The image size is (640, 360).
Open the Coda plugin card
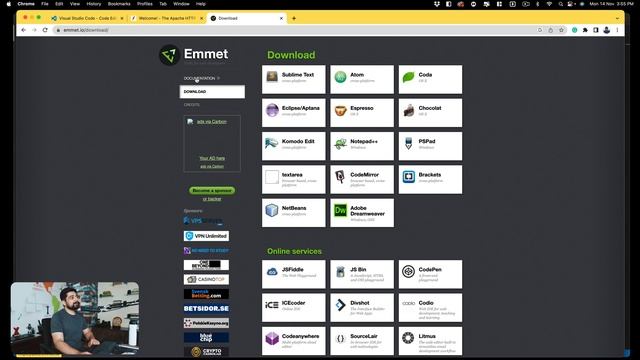pyautogui.click(x=430, y=79)
